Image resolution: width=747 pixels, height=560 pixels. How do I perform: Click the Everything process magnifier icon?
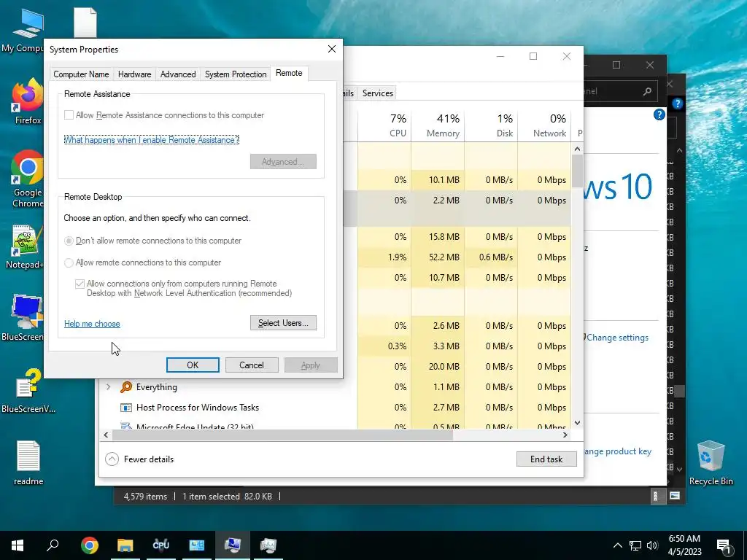pyautogui.click(x=125, y=387)
